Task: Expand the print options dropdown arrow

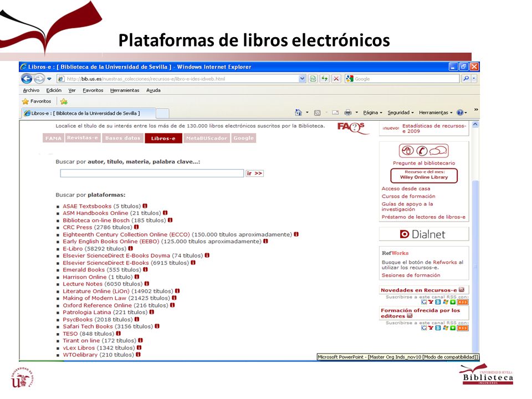Action: coord(356,112)
